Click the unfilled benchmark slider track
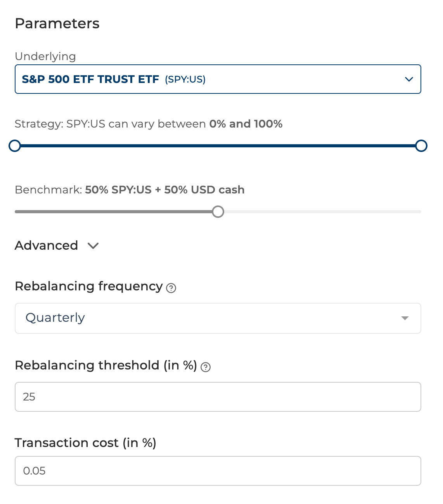 coord(322,212)
